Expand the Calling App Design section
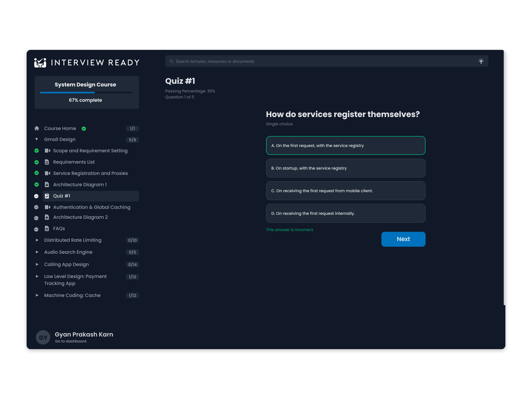This screenshot has width=532, height=399. [x=37, y=264]
